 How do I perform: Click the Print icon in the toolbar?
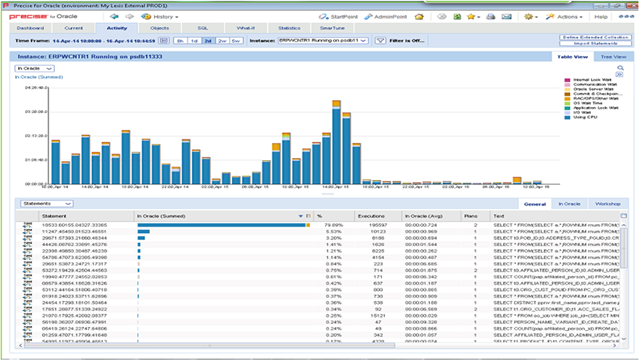[491, 17]
